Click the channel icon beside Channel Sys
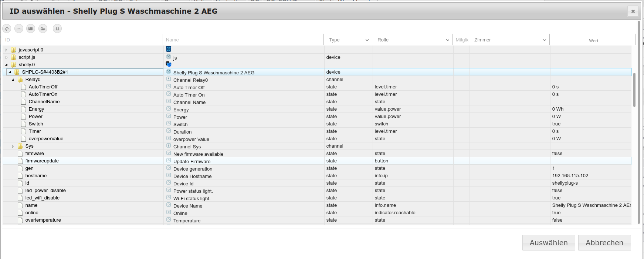The height and width of the screenshot is (259, 644). (x=169, y=146)
